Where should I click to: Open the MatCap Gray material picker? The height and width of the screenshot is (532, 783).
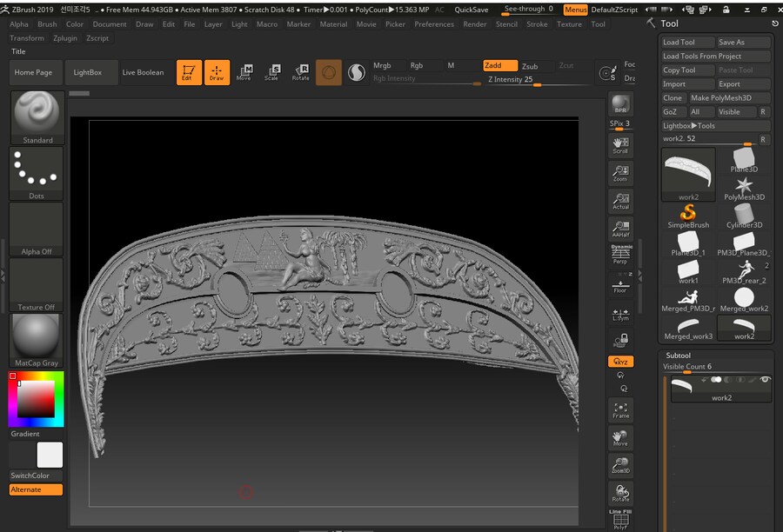click(x=37, y=340)
